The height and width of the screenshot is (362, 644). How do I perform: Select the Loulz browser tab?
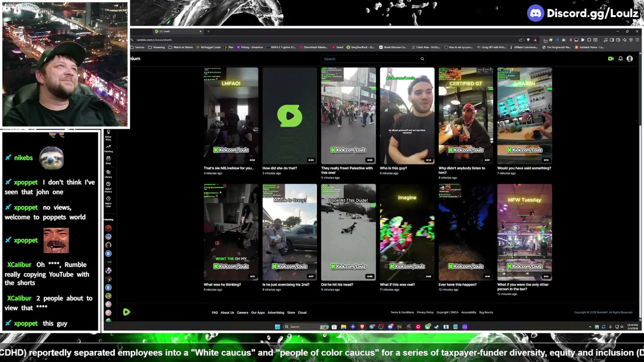pos(179,31)
